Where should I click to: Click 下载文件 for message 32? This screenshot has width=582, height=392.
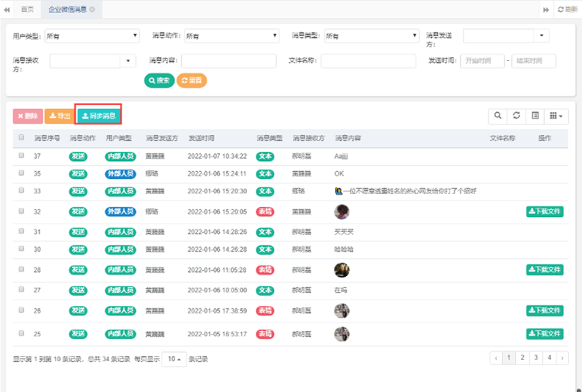point(545,211)
